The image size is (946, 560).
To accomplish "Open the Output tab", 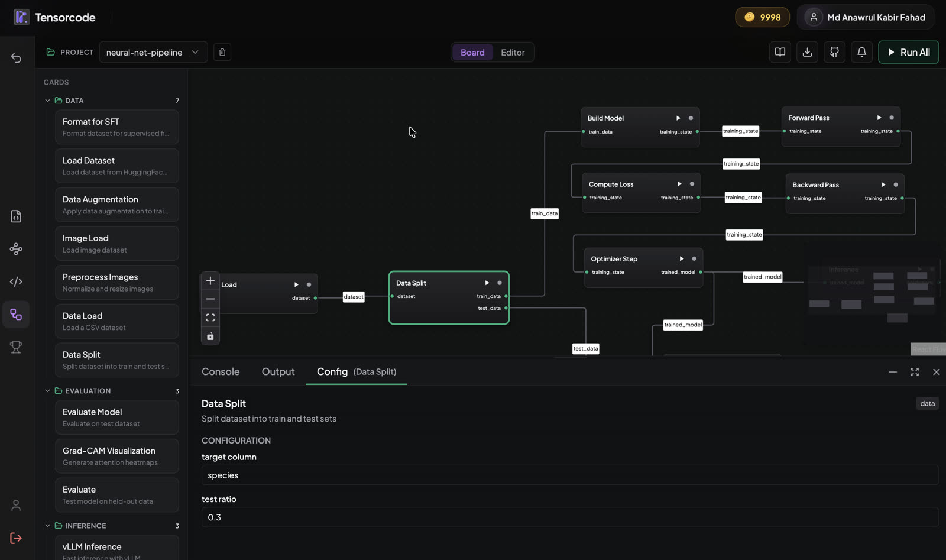I will [x=278, y=371].
